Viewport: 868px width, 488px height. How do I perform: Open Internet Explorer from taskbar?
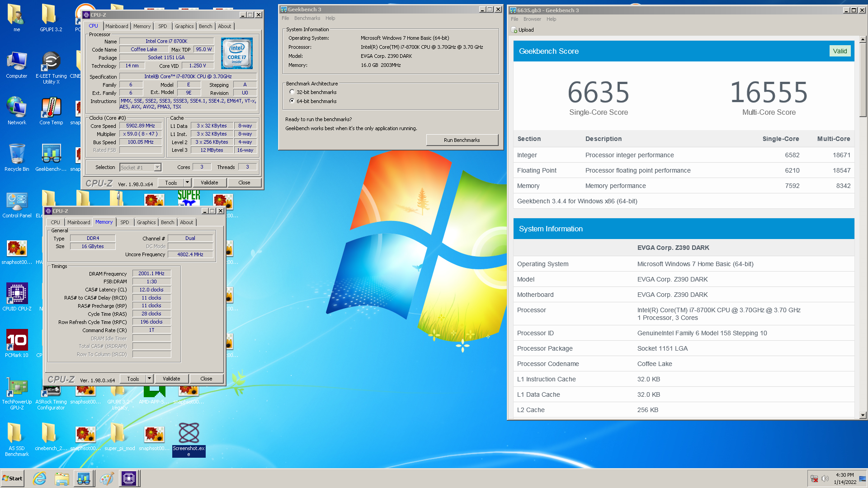click(x=40, y=479)
